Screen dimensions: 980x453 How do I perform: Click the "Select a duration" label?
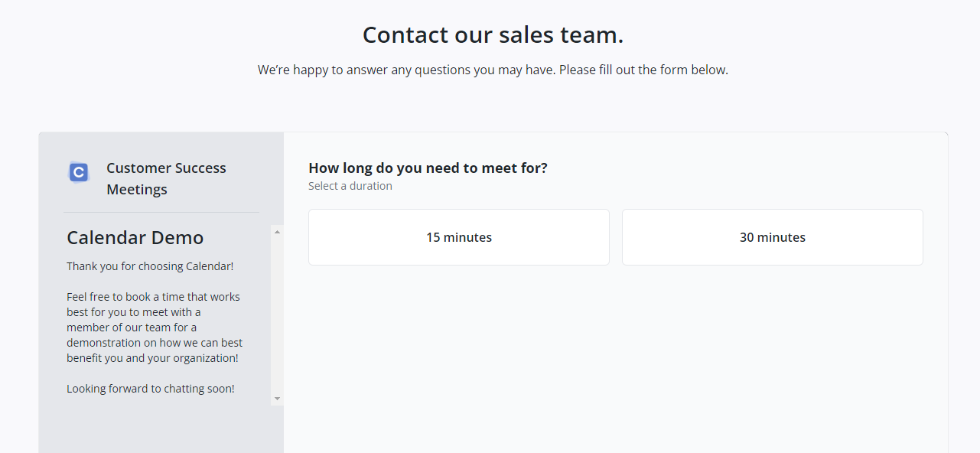[x=350, y=186]
